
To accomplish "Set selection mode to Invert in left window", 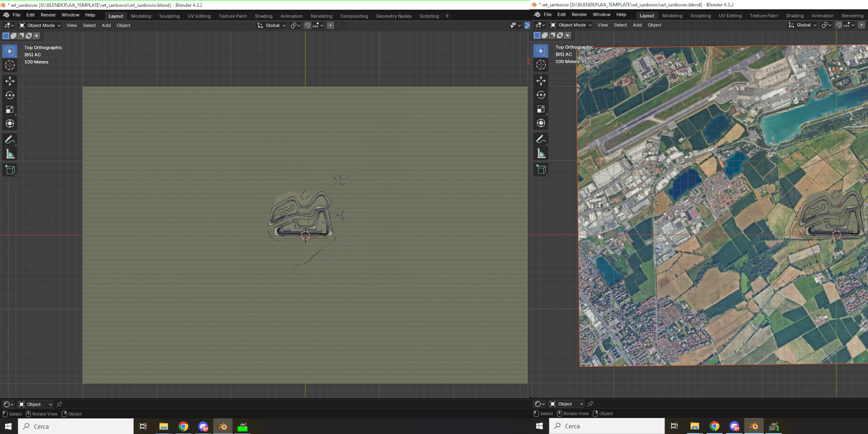I will [29, 36].
